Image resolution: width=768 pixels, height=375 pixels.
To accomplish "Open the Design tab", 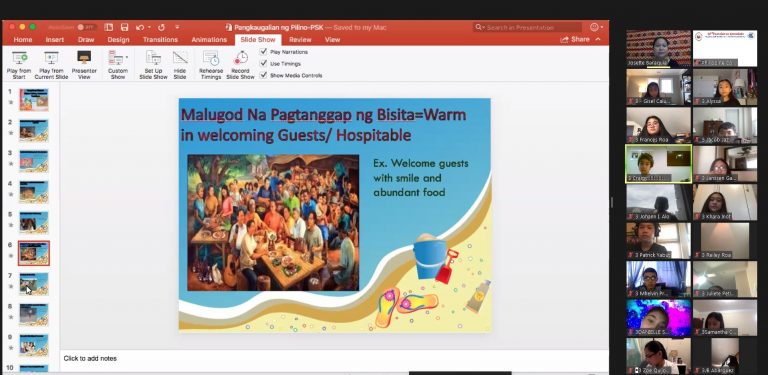I will (118, 40).
